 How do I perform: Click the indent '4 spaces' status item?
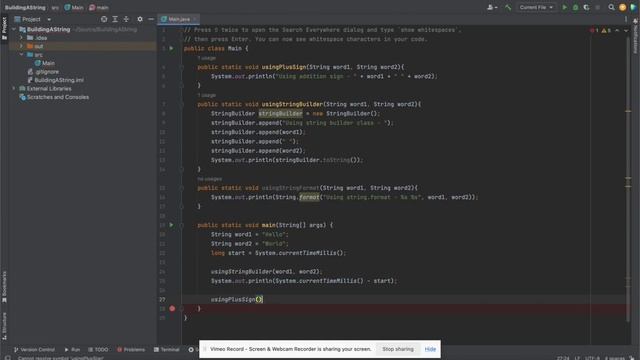coord(615,358)
